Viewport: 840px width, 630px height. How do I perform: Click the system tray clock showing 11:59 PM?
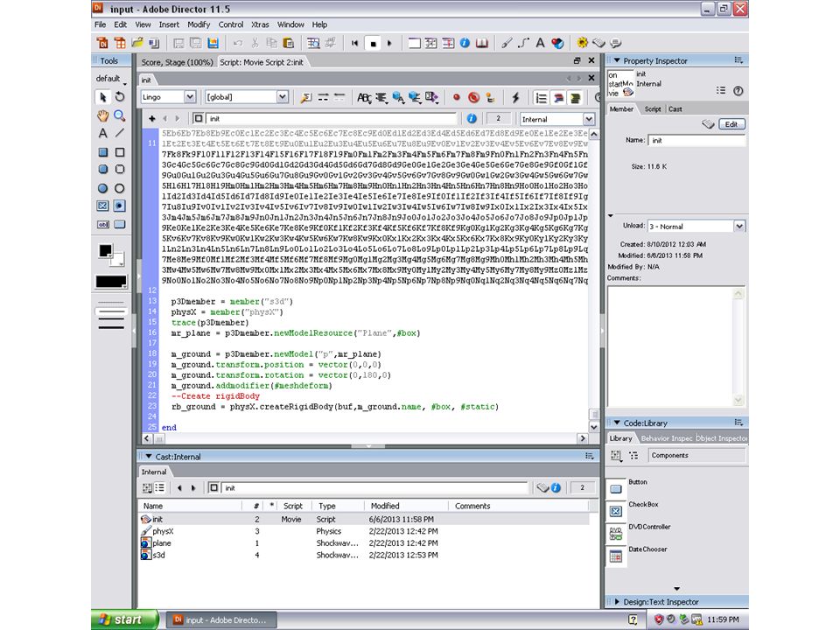coord(723,619)
